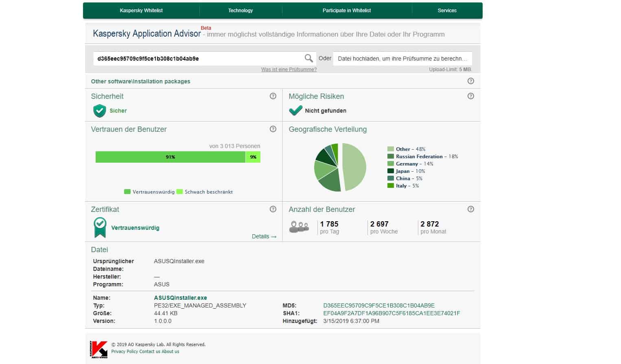Click the geographic distribution pie chart
The height and width of the screenshot is (364, 621).
(x=340, y=167)
